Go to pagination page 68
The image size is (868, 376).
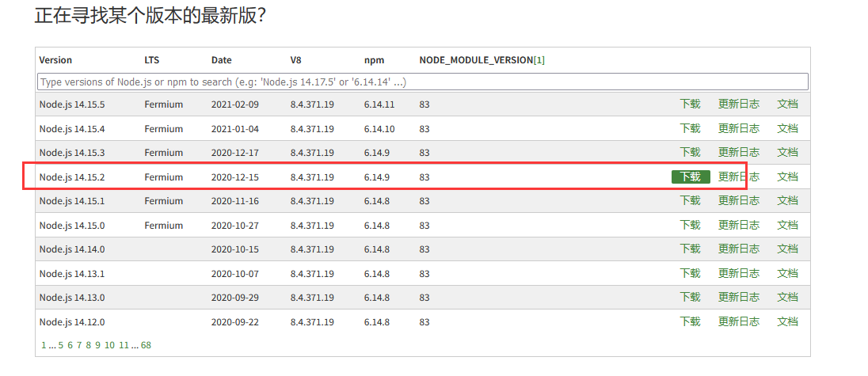pos(147,346)
